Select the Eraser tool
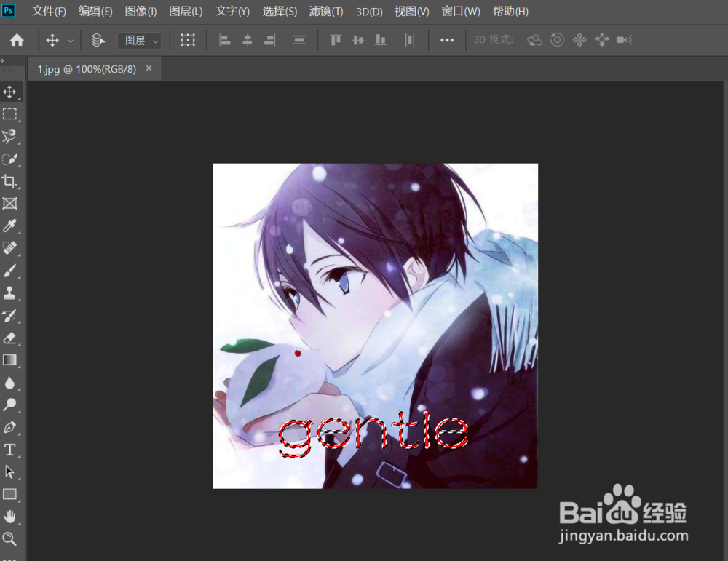Viewport: 728px width, 561px height. [x=9, y=338]
